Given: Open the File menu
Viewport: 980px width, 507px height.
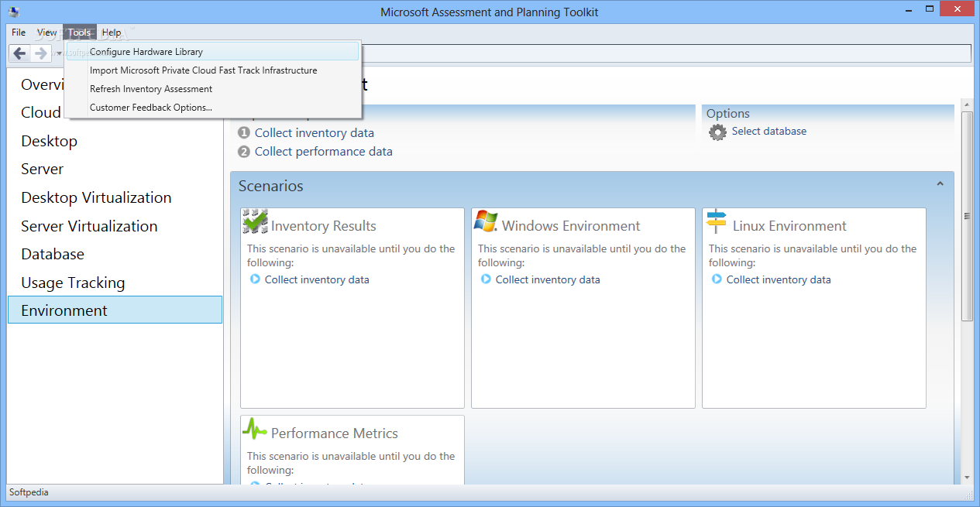Looking at the screenshot, I should pyautogui.click(x=19, y=33).
